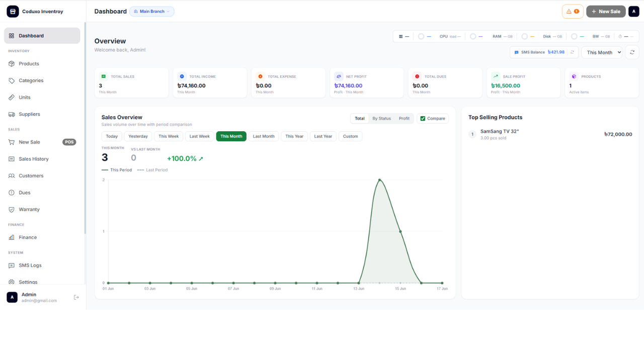Viewport: 644px width, 362px height.
Task: Click the dashboard refresh button beside This Month
Action: click(632, 52)
